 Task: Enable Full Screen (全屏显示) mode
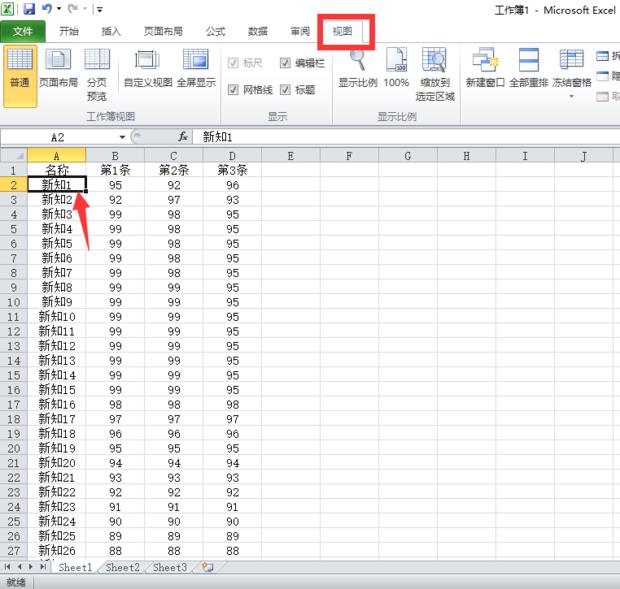(196, 68)
